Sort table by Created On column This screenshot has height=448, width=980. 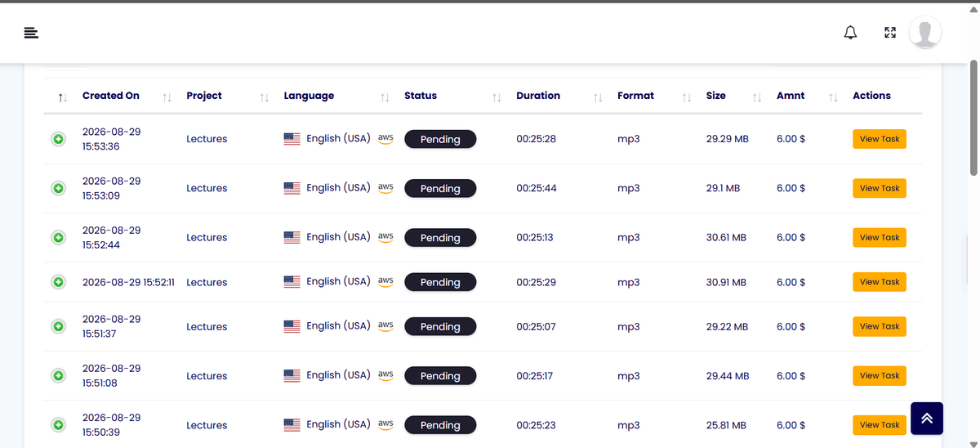point(111,96)
